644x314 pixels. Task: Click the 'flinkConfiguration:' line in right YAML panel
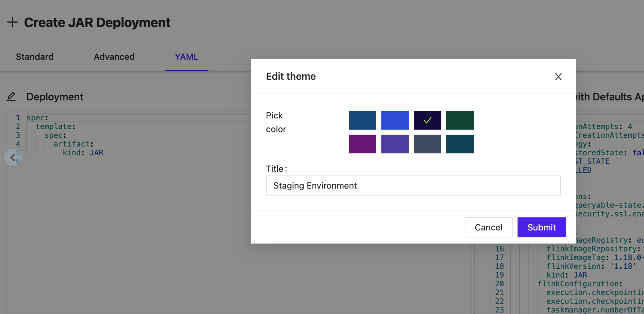click(x=580, y=284)
